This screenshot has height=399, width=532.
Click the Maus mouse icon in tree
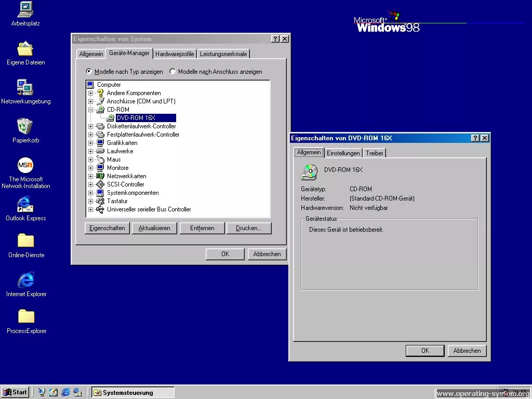(x=100, y=159)
